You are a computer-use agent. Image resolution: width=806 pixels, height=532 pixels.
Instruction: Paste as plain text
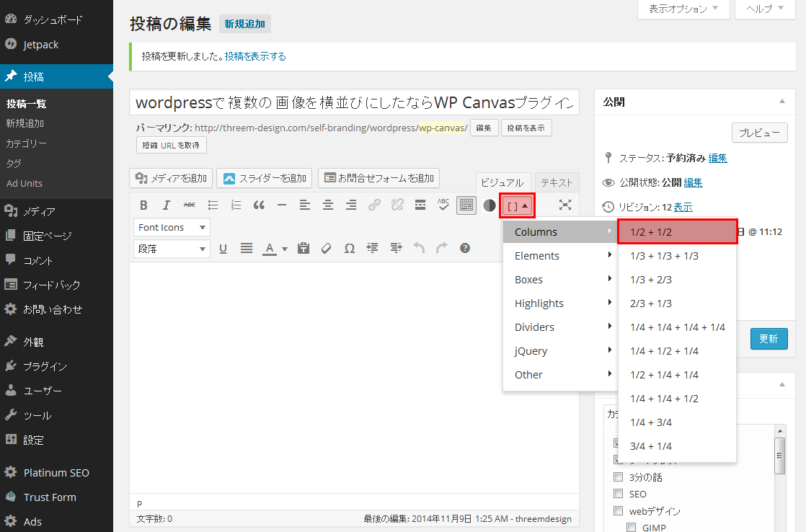[x=304, y=249]
